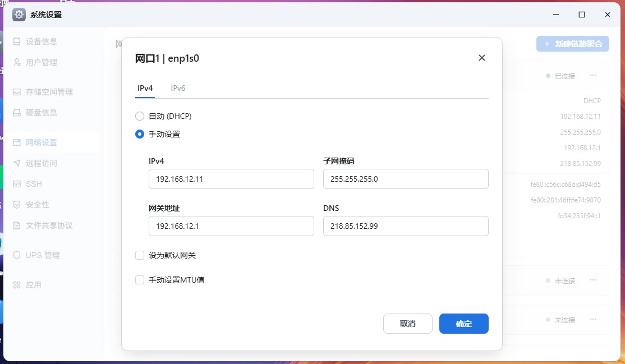This screenshot has width=625, height=364.
Task: Close the enp1s0 dialog with X
Action: tap(481, 58)
